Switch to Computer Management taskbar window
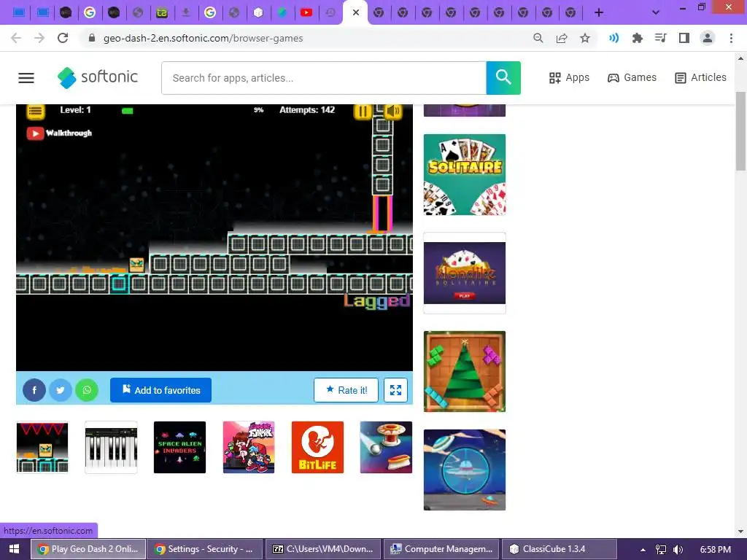 (x=441, y=549)
